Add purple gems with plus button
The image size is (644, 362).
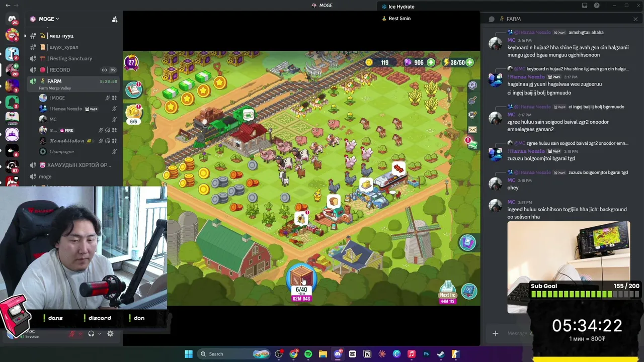point(431,63)
